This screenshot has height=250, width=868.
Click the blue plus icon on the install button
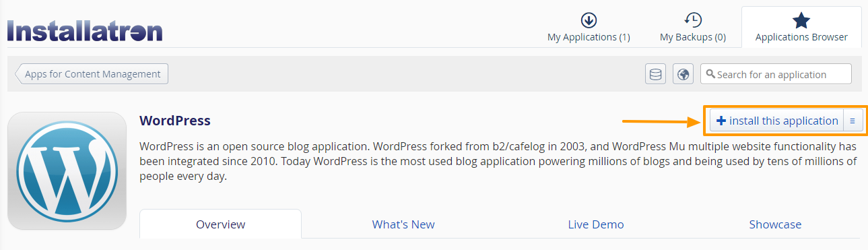click(x=721, y=121)
